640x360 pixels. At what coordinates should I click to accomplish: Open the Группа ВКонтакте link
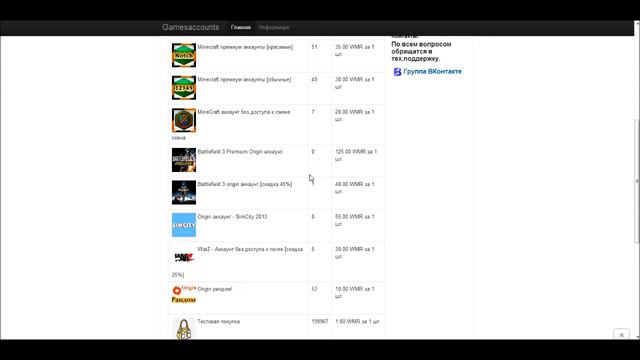432,71
